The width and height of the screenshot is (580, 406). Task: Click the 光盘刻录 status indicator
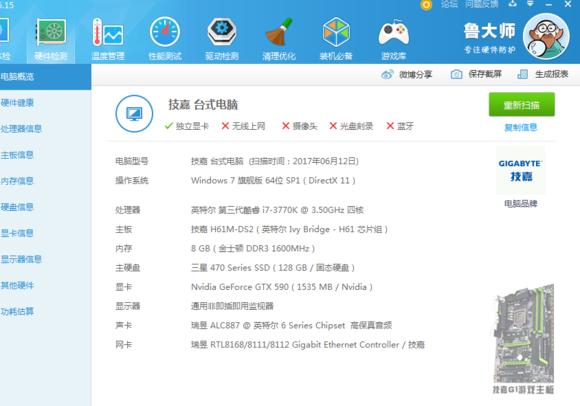click(x=351, y=126)
